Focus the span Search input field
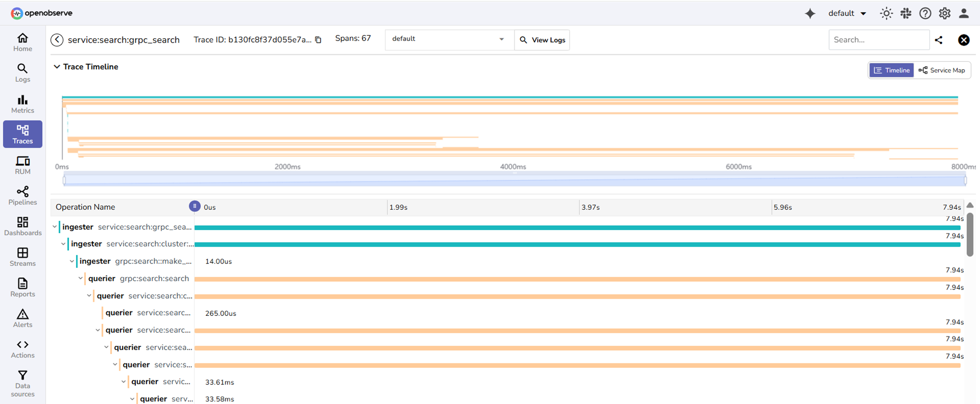The width and height of the screenshot is (980, 404). tap(879, 40)
